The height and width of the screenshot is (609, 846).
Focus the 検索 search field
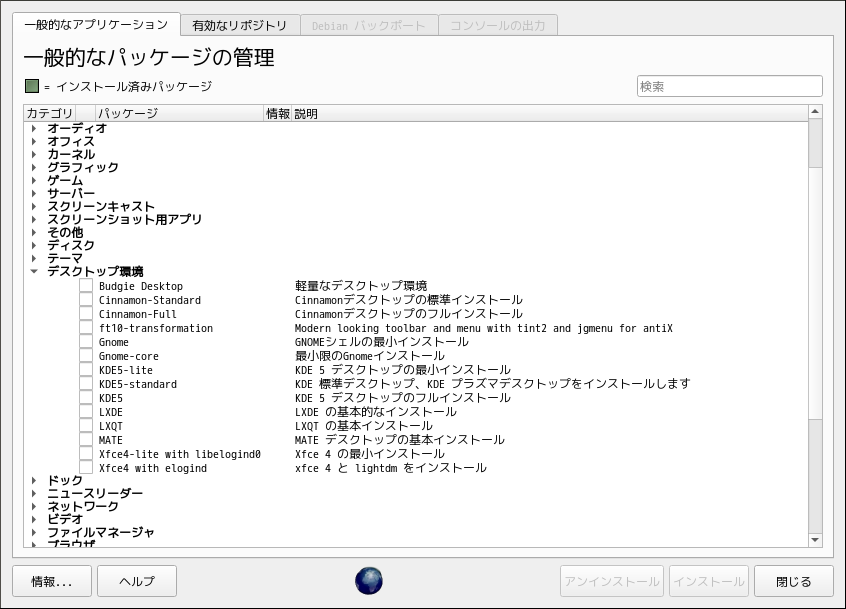(729, 86)
